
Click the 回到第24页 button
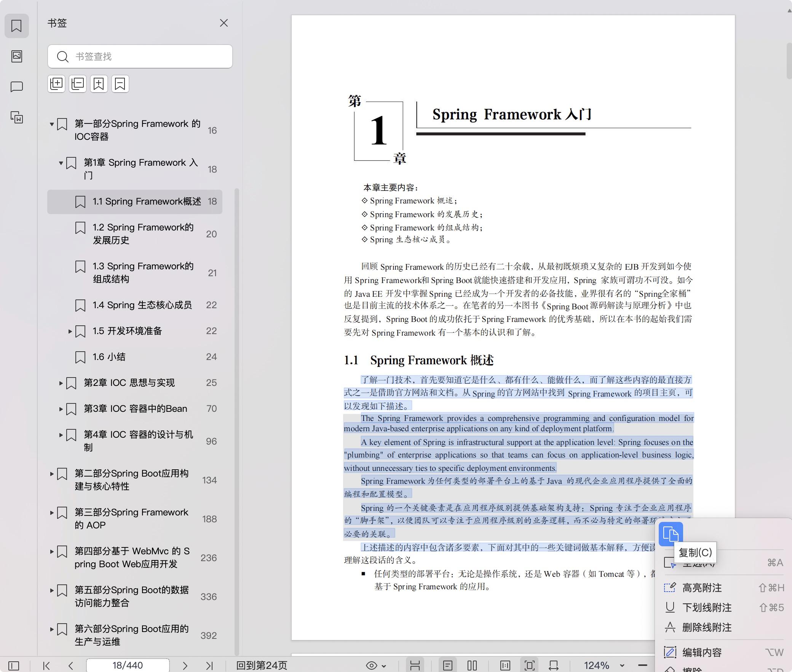click(x=262, y=666)
